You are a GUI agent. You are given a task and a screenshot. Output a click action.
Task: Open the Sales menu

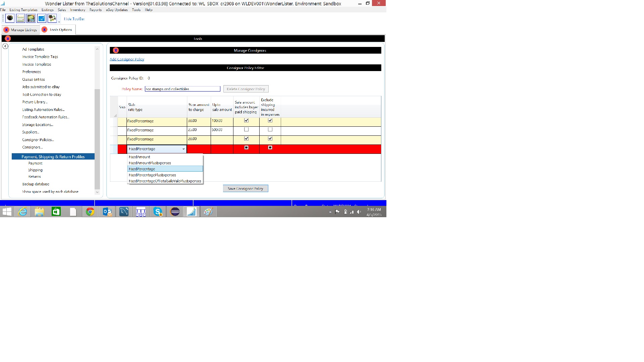pyautogui.click(x=62, y=10)
